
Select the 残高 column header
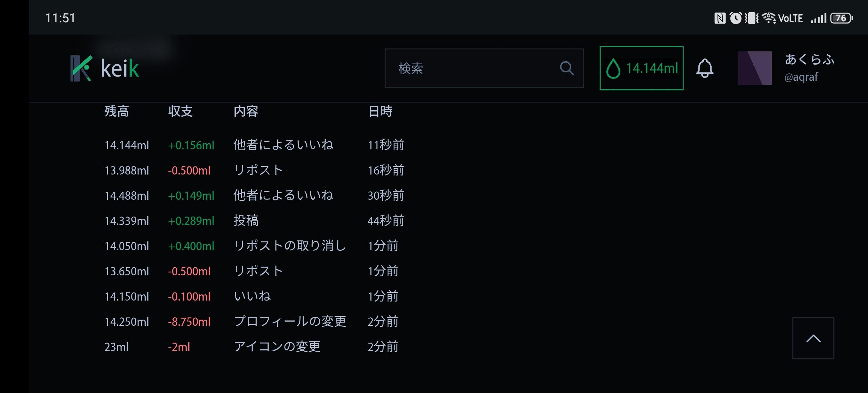(117, 111)
